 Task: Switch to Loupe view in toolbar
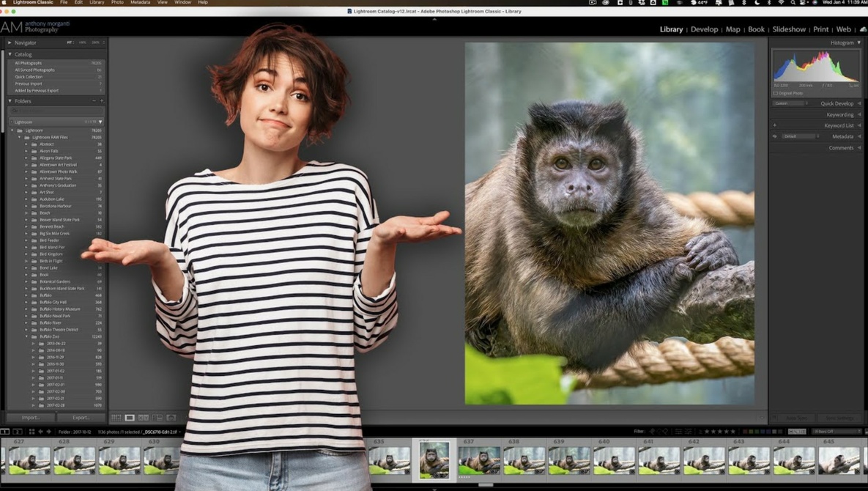(x=130, y=418)
